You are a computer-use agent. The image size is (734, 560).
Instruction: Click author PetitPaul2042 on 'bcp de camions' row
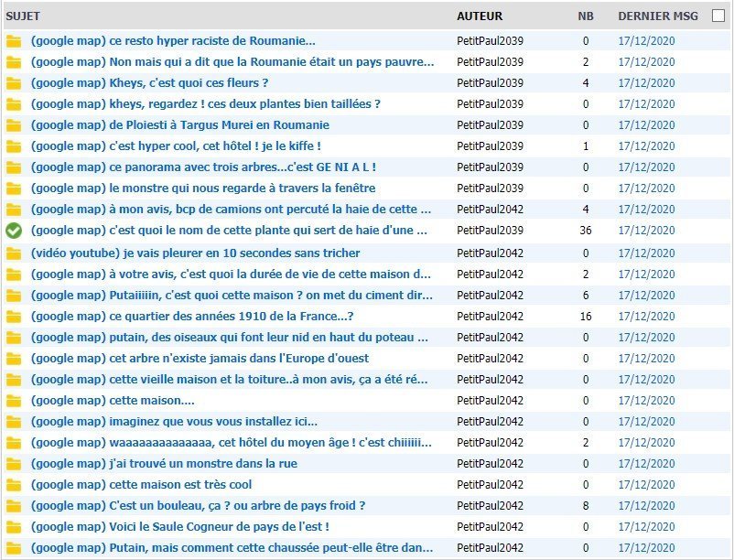click(x=491, y=210)
